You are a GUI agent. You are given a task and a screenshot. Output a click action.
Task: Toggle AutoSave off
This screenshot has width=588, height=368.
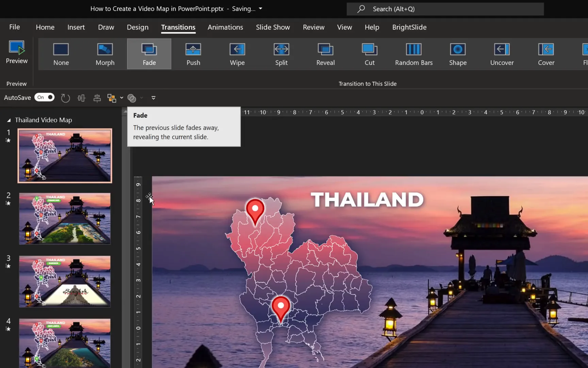click(x=44, y=97)
